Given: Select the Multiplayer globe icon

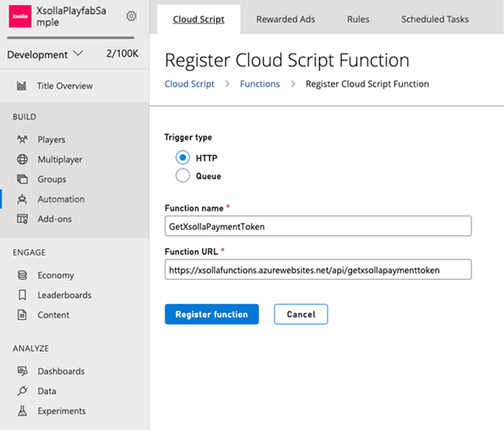Looking at the screenshot, I should point(22,160).
